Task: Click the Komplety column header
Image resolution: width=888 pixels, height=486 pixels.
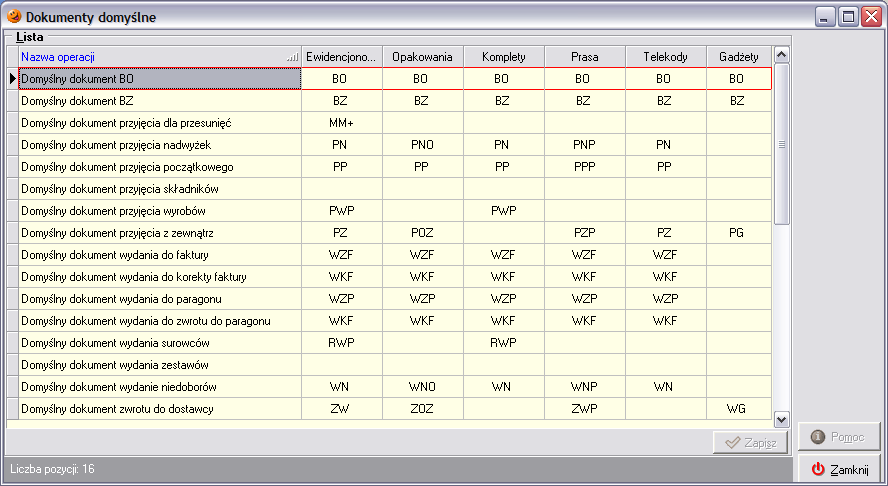Action: click(504, 57)
